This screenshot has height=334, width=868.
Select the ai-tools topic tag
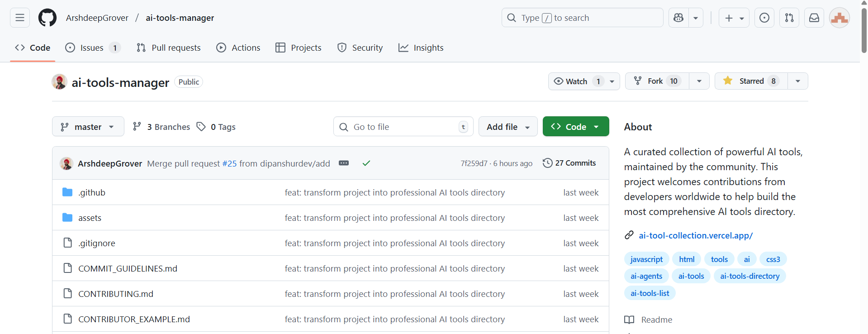click(x=691, y=276)
